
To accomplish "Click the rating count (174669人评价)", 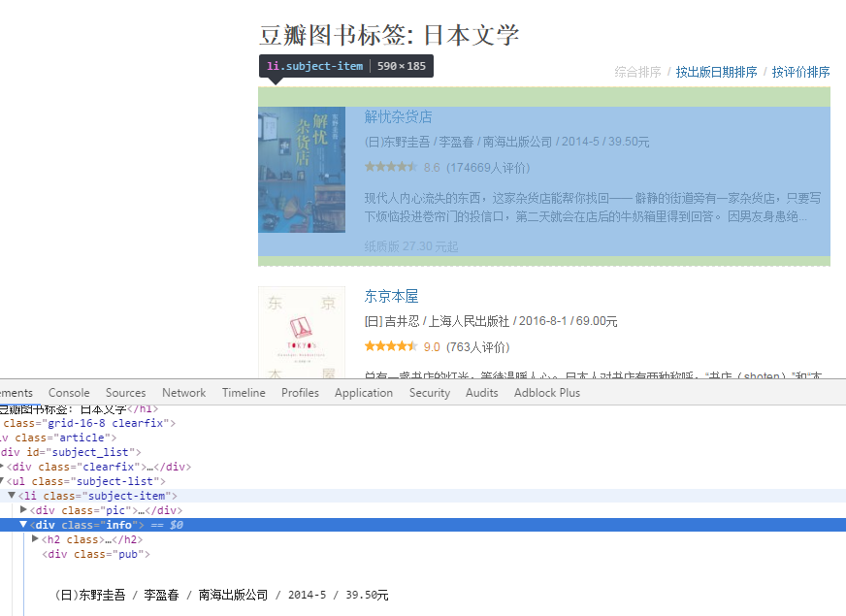I will pos(488,168).
